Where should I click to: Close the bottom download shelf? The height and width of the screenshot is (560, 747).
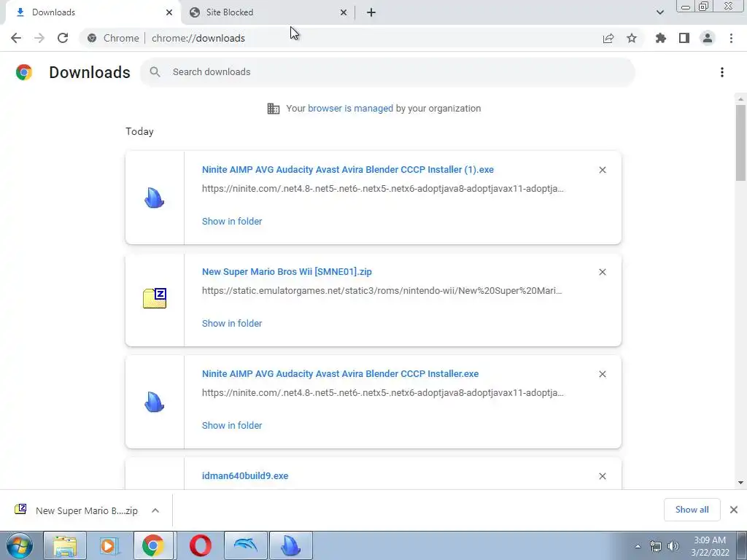[734, 510]
